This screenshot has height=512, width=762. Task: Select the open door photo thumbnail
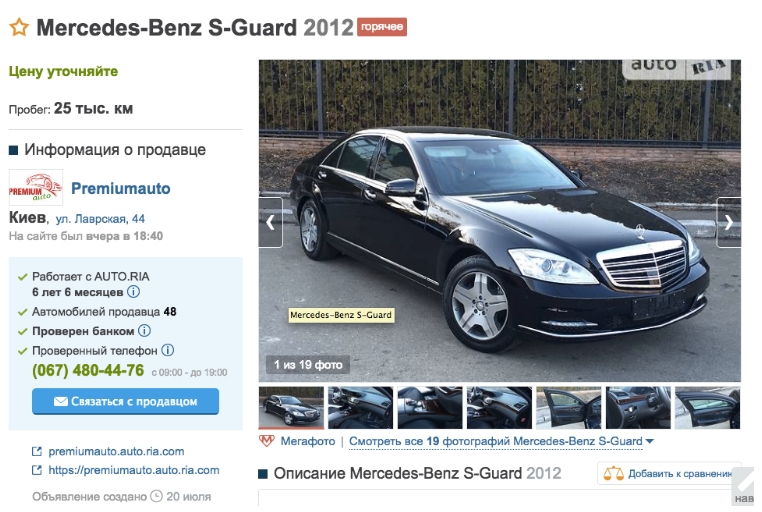click(x=568, y=408)
